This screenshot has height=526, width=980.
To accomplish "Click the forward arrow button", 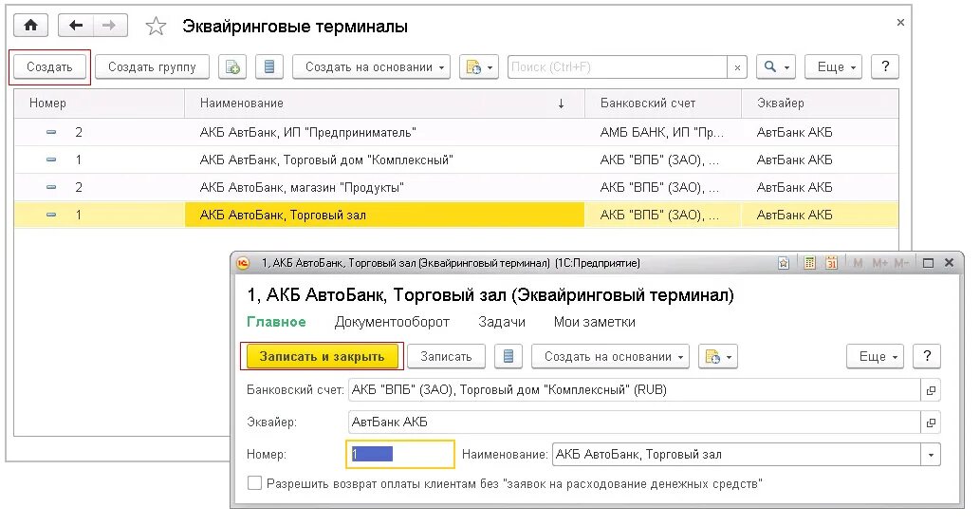I will 110,25.
